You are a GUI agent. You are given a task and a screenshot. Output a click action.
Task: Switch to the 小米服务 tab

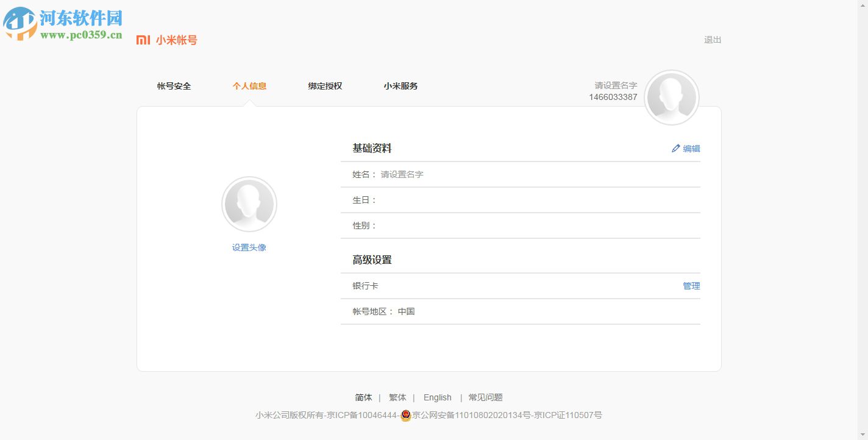coord(400,86)
